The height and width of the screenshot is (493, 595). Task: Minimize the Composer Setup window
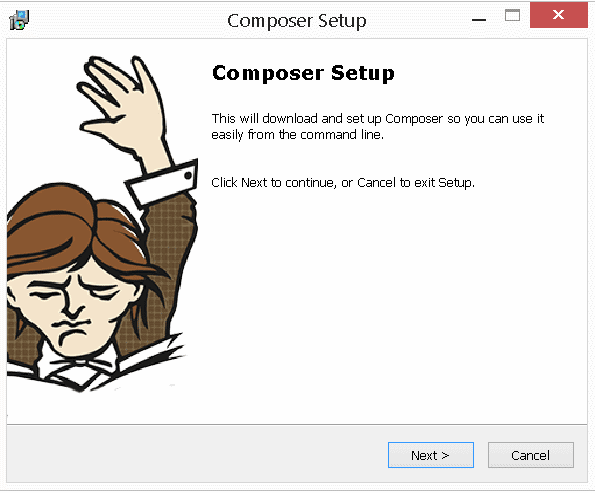(479, 19)
